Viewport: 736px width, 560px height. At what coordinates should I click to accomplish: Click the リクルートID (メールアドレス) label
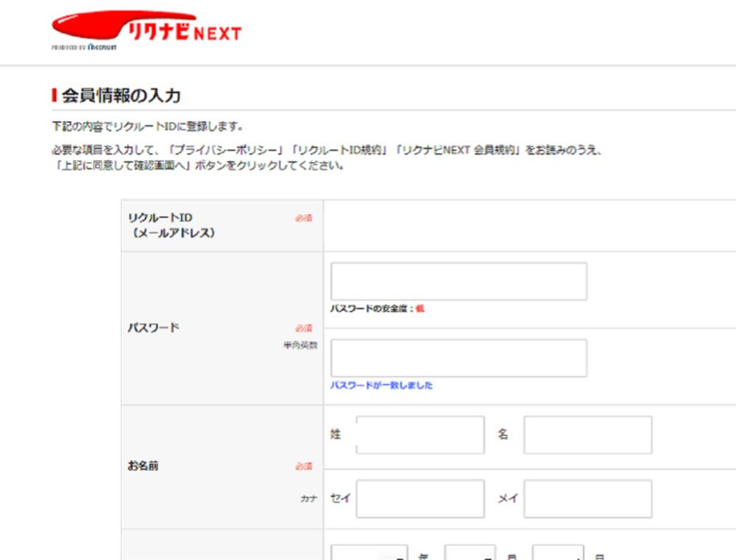point(171,225)
